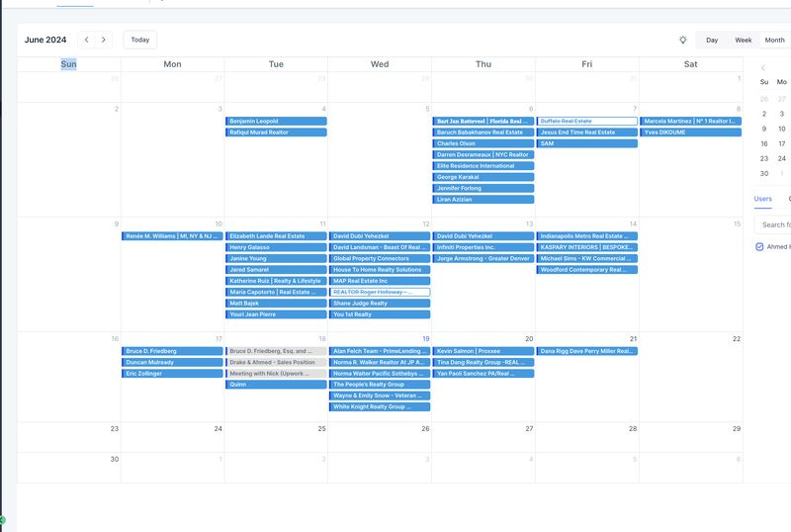
Task: Open REALTOR Roger Holloway event
Action: click(380, 292)
